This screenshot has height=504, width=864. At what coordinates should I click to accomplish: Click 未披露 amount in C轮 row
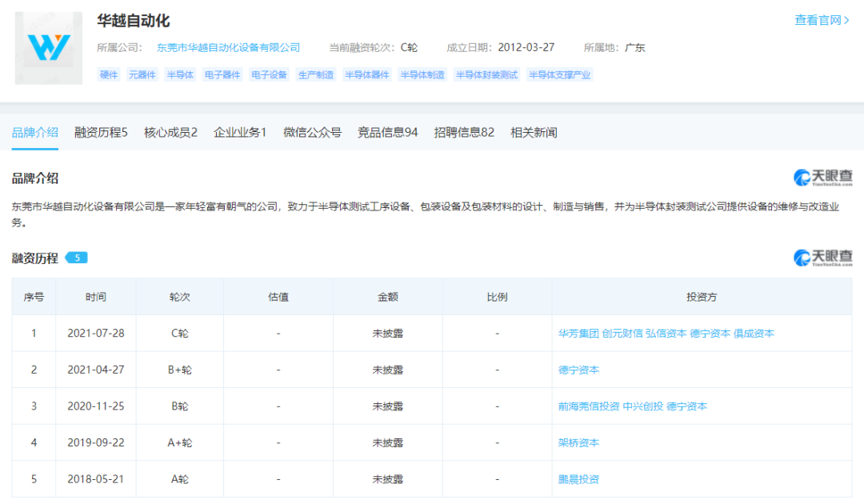(x=387, y=334)
